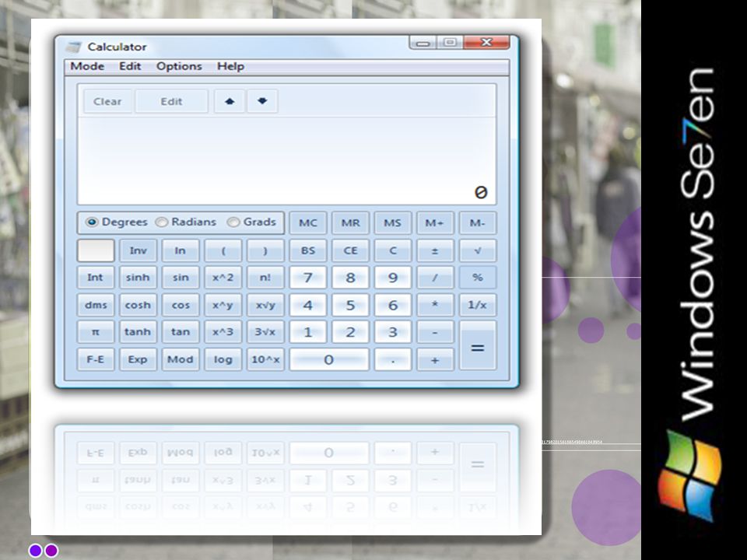Click the n! factorial key
747x560 pixels.
[x=265, y=278]
